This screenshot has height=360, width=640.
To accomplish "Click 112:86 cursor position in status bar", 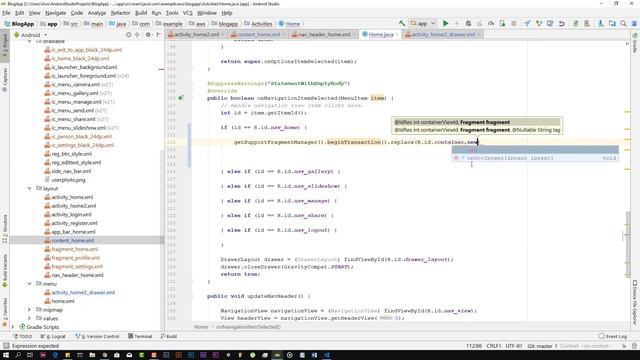I will click(x=473, y=346).
